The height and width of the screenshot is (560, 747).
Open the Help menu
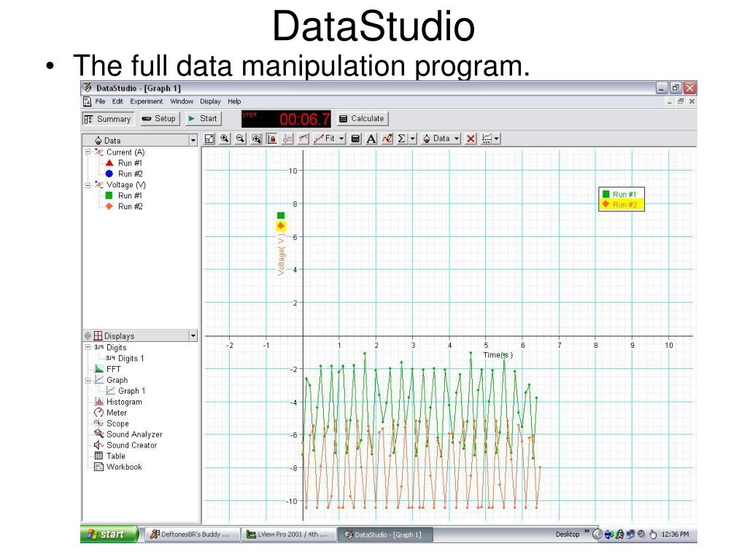point(234,101)
